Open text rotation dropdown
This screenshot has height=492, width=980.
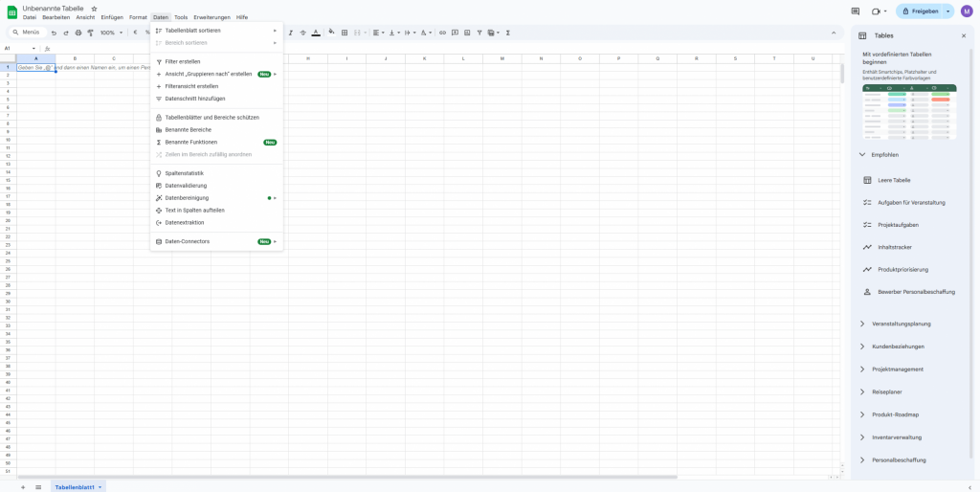click(426, 33)
